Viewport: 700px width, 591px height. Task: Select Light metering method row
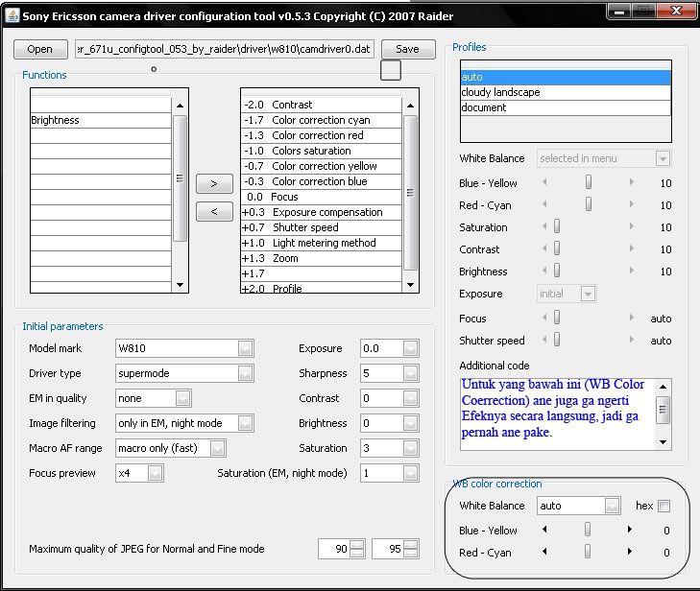pos(321,243)
